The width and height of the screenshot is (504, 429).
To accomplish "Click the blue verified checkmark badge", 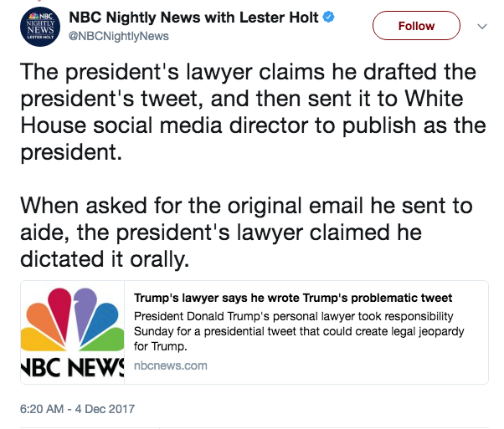I will point(328,17).
